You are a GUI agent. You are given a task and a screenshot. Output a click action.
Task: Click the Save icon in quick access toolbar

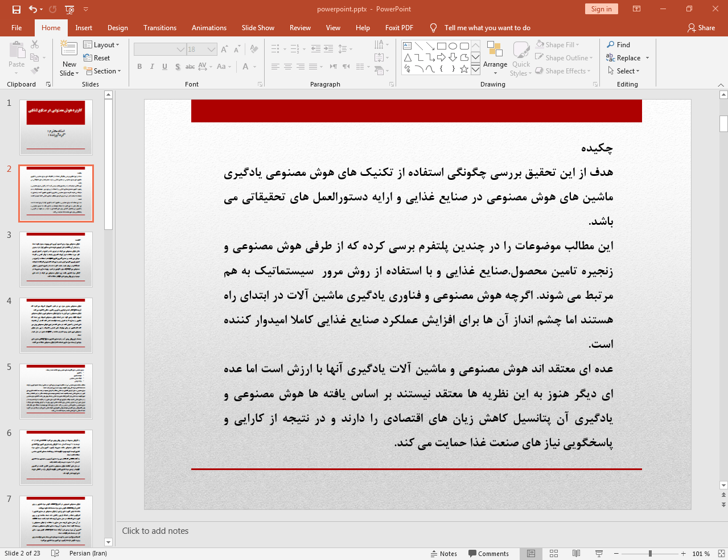coord(17,9)
